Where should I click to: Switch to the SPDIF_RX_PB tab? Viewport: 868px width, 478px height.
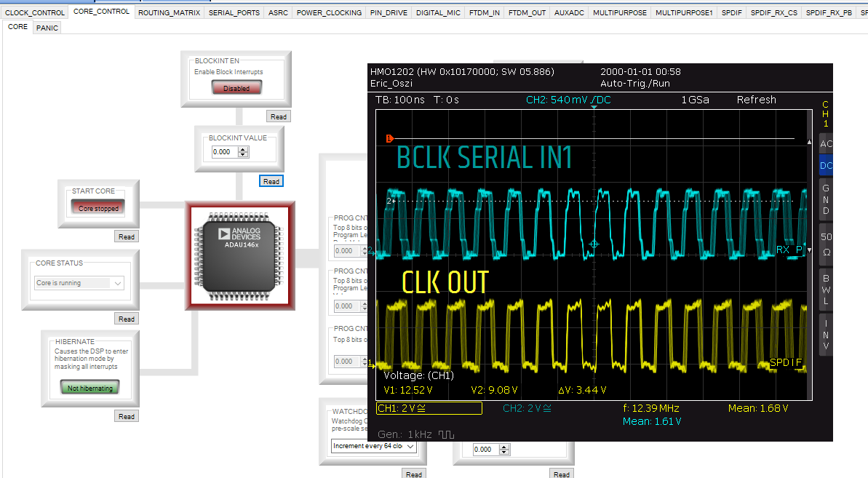pyautogui.click(x=829, y=12)
